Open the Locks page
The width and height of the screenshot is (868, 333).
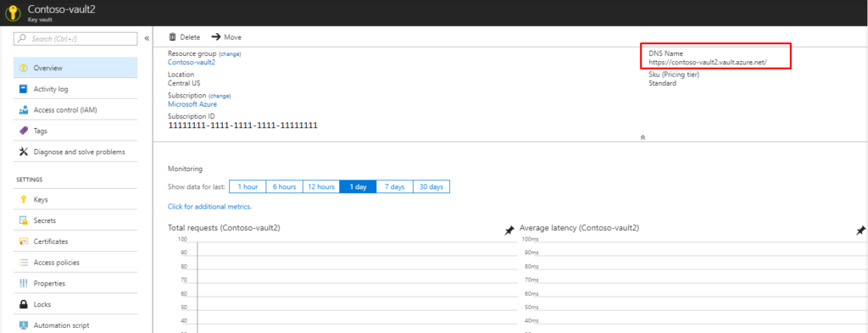click(75, 304)
